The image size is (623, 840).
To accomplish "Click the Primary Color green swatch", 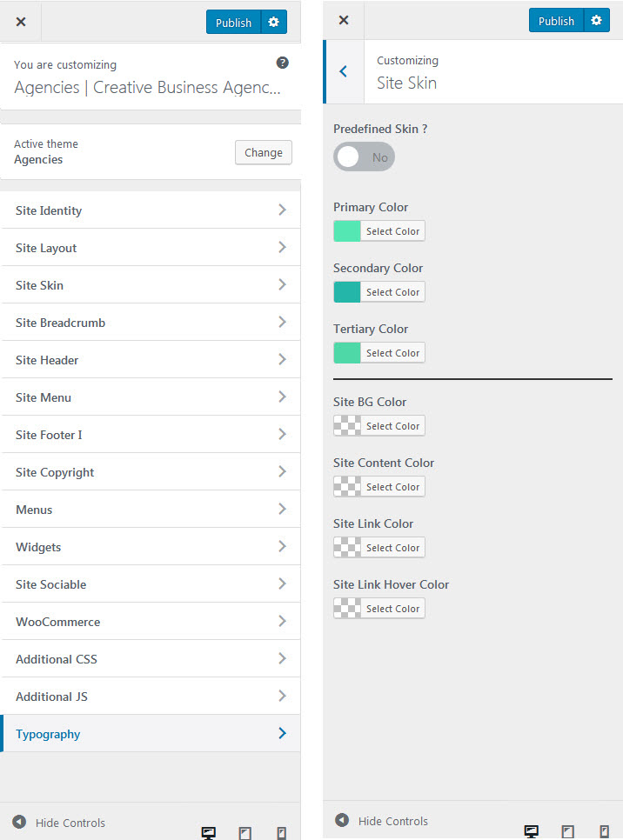I will pos(347,231).
